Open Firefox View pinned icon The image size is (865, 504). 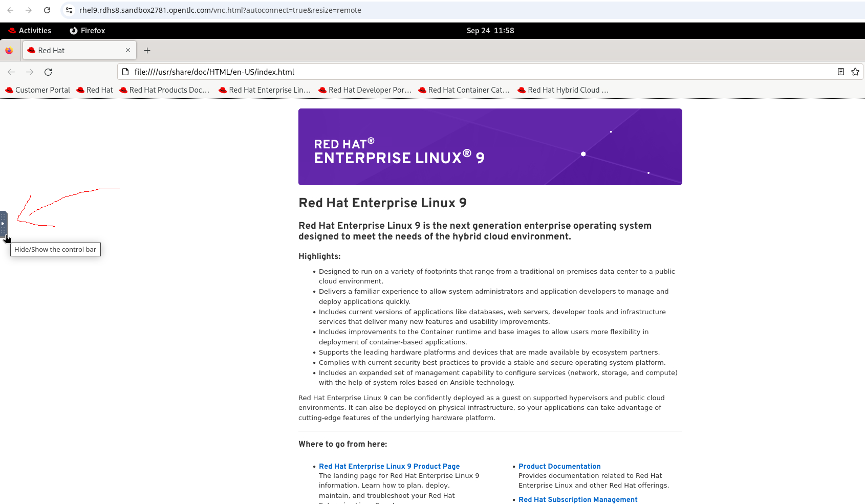tap(9, 51)
